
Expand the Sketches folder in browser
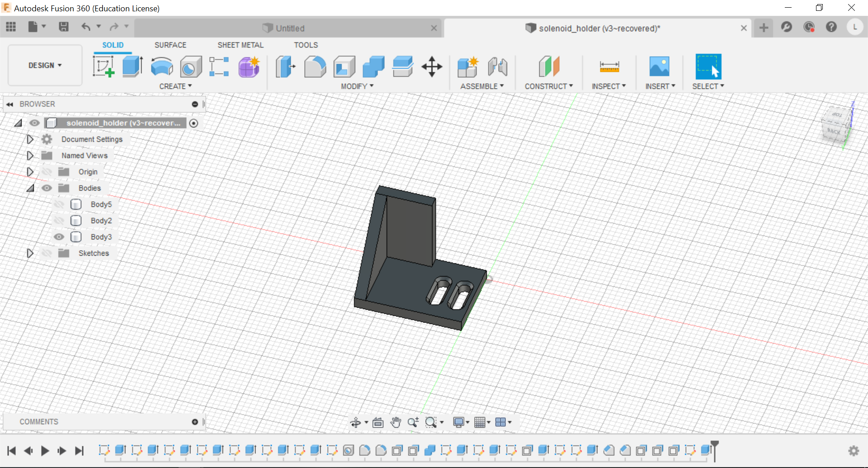tap(30, 253)
